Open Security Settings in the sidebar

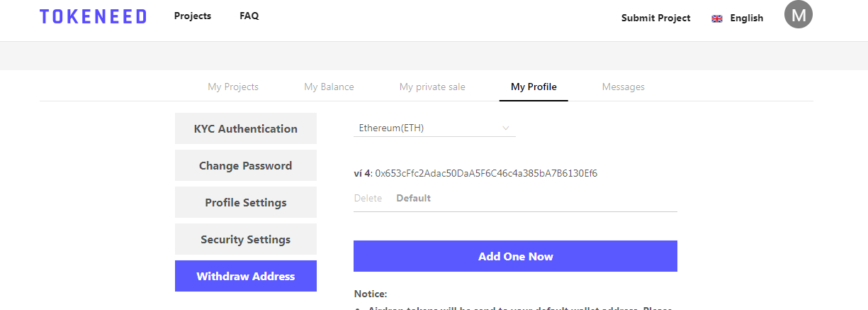tap(245, 239)
